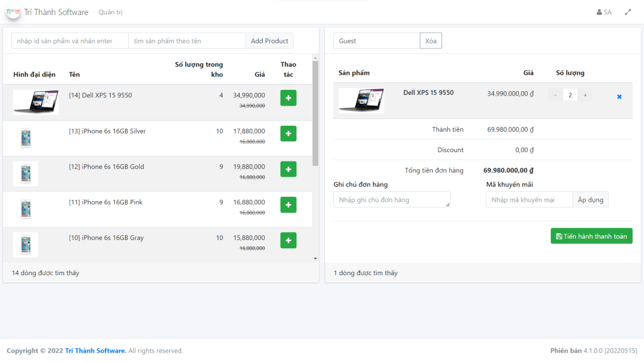Focus the promo code input field
This screenshot has width=644, height=362.
tap(529, 199)
